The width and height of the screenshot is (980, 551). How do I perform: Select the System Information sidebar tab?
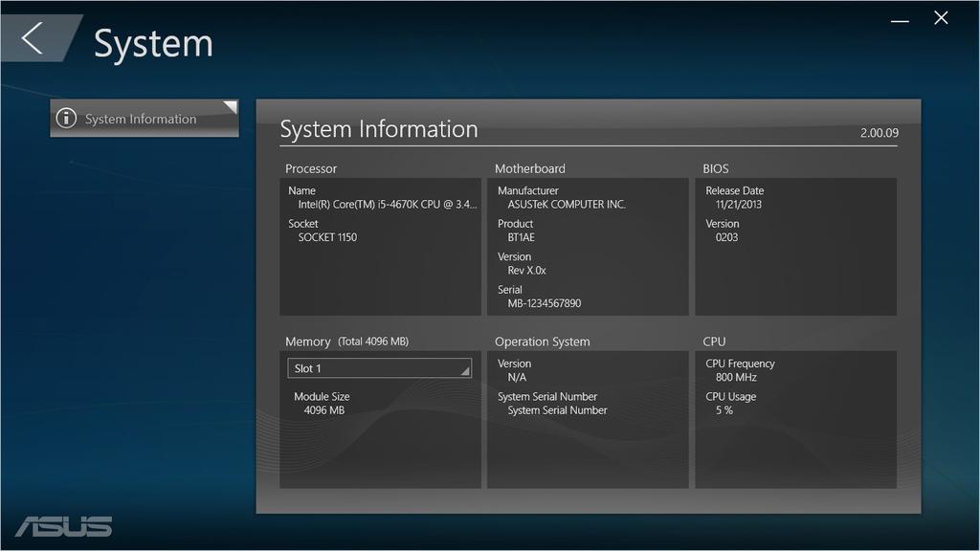[145, 118]
